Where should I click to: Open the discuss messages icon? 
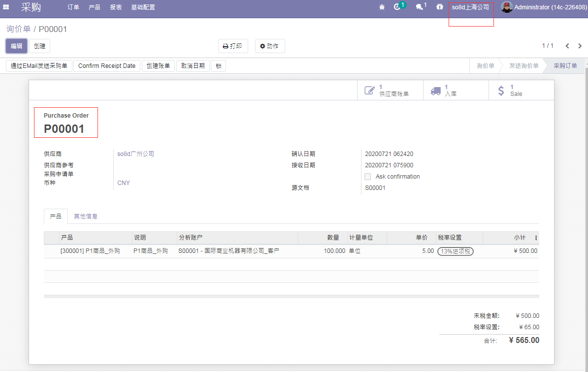click(x=419, y=7)
